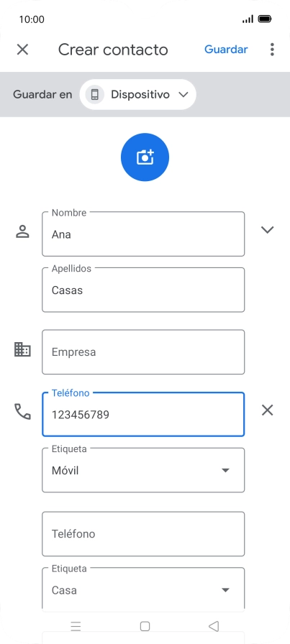The width and height of the screenshot is (290, 644).
Task: Tap the add photo camera icon
Action: (x=145, y=157)
